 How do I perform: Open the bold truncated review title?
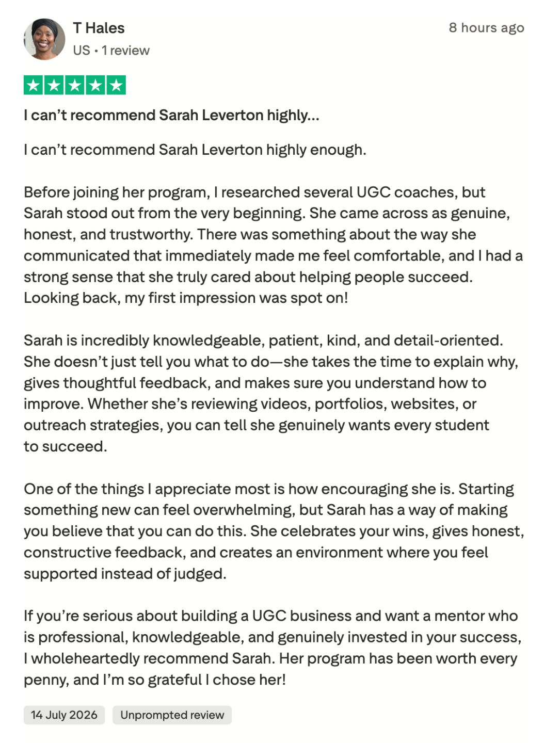click(171, 115)
